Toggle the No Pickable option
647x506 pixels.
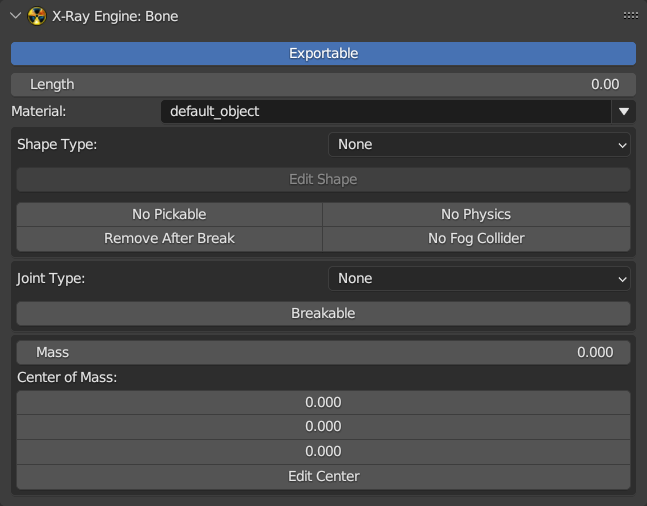tap(169, 214)
